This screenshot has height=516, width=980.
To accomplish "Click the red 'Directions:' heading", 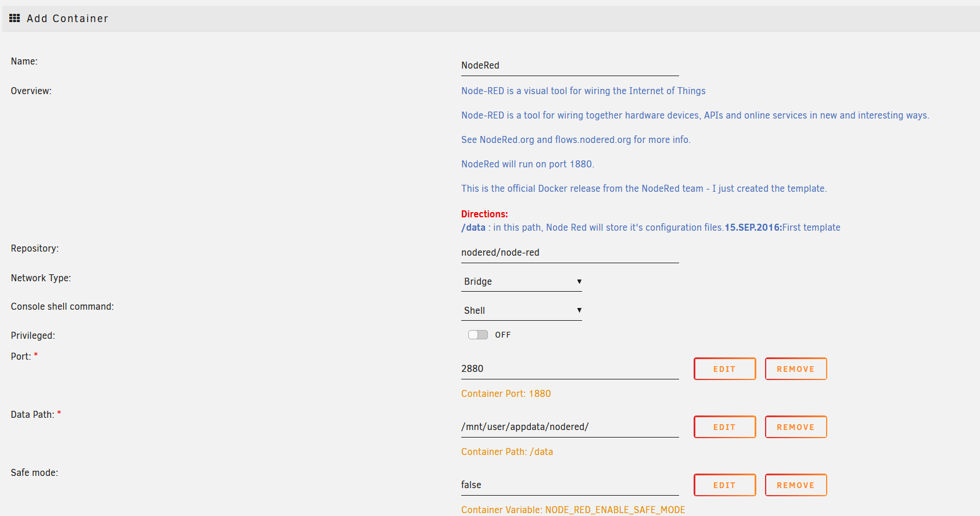I will 484,214.
